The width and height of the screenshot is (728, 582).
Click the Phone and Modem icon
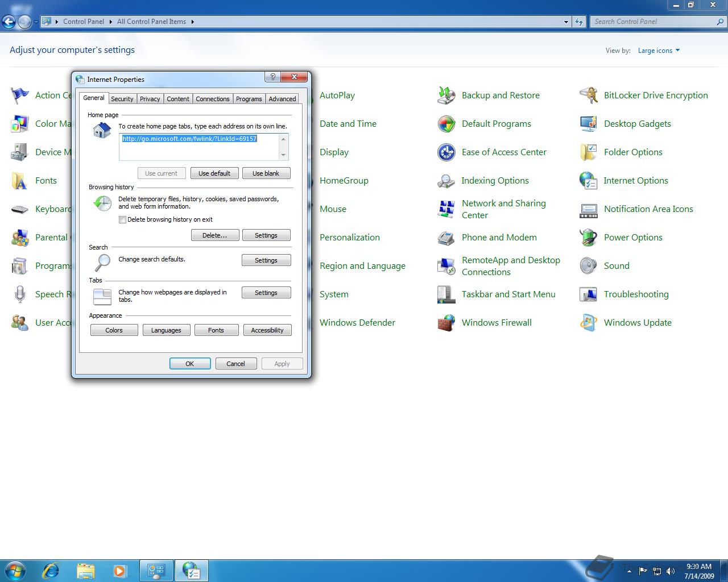446,238
